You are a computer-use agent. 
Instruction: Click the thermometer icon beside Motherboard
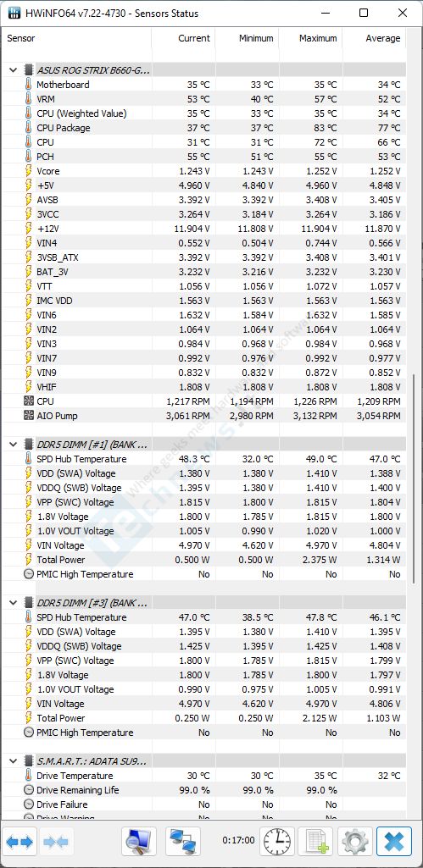click(28, 85)
